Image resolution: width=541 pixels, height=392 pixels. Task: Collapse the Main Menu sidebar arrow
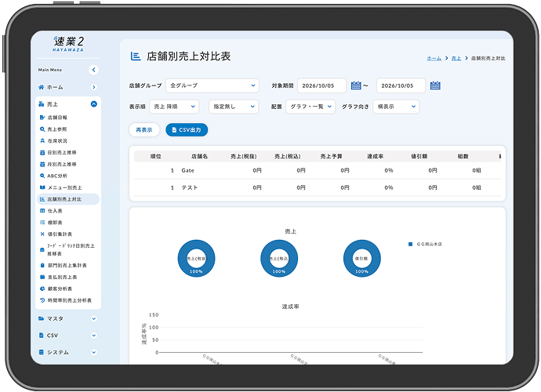93,70
